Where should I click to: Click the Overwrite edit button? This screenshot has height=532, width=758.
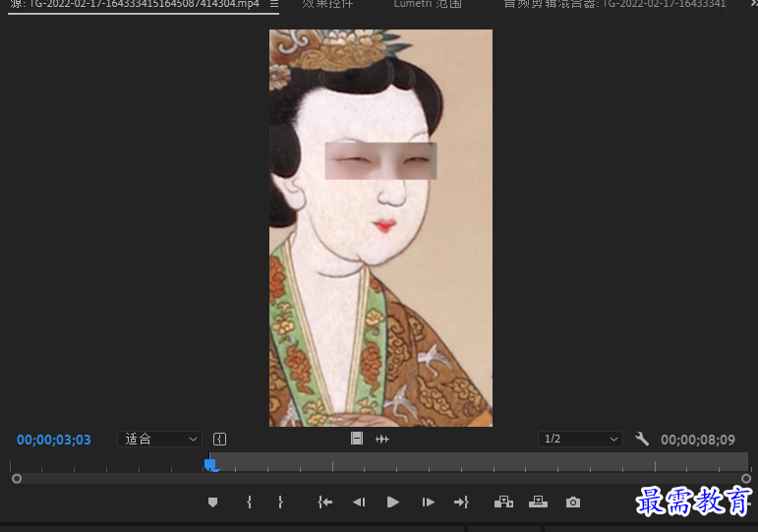pos(538,502)
